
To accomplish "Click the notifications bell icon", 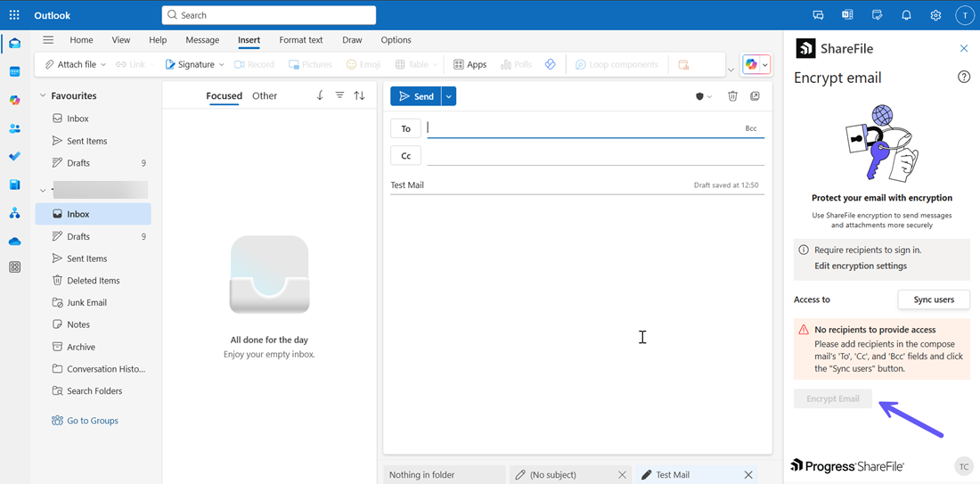I will (906, 15).
